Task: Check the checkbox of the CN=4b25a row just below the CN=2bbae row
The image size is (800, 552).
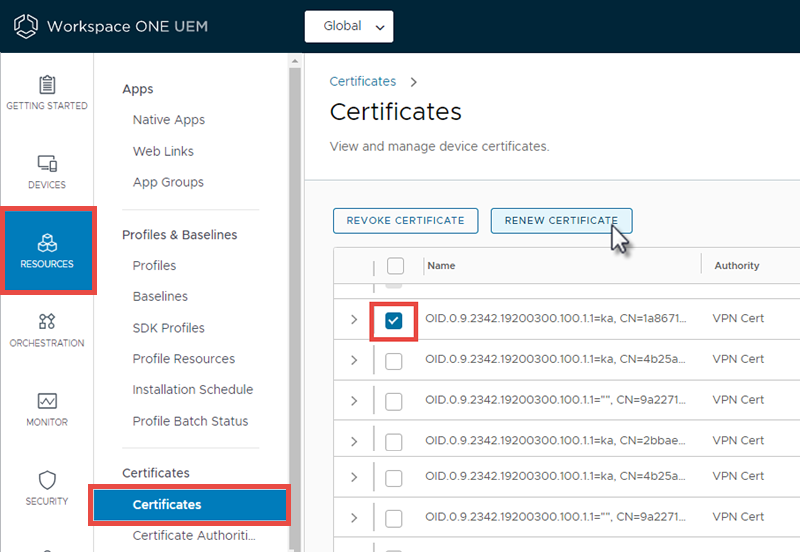Action: [393, 479]
